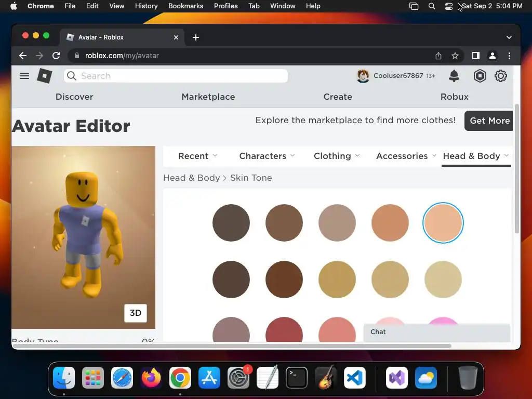Open the Bookmarks menu
The height and width of the screenshot is (399, 532).
[x=185, y=6]
